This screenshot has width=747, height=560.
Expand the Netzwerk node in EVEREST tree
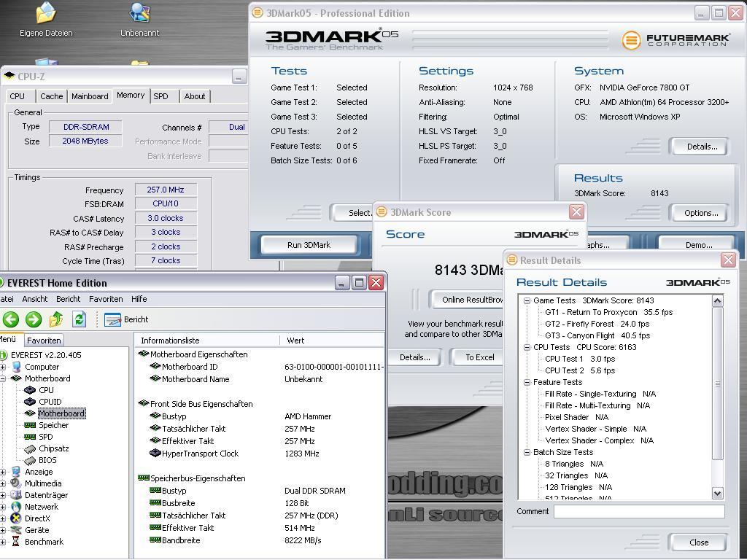2,507
